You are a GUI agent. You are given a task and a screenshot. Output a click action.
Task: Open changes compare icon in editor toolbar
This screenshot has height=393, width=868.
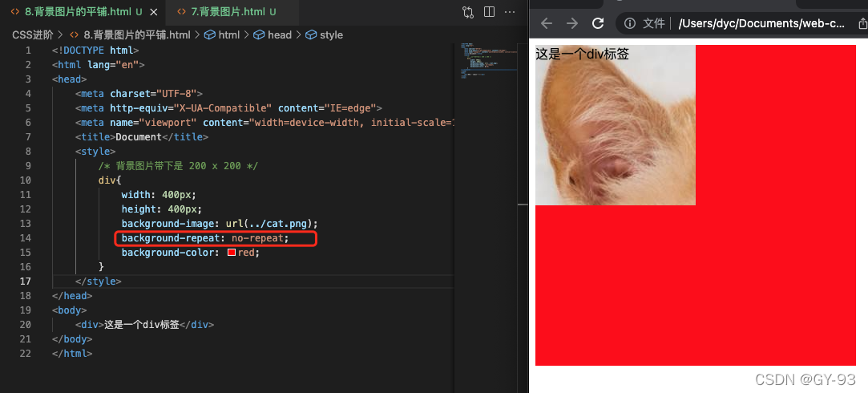click(x=468, y=12)
